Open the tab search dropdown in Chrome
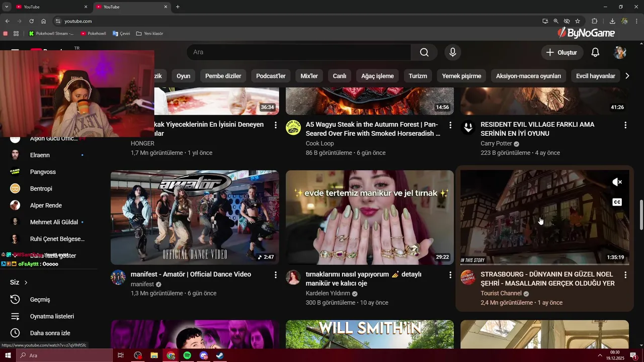Image resolution: width=644 pixels, height=362 pixels. pyautogui.click(x=7, y=7)
